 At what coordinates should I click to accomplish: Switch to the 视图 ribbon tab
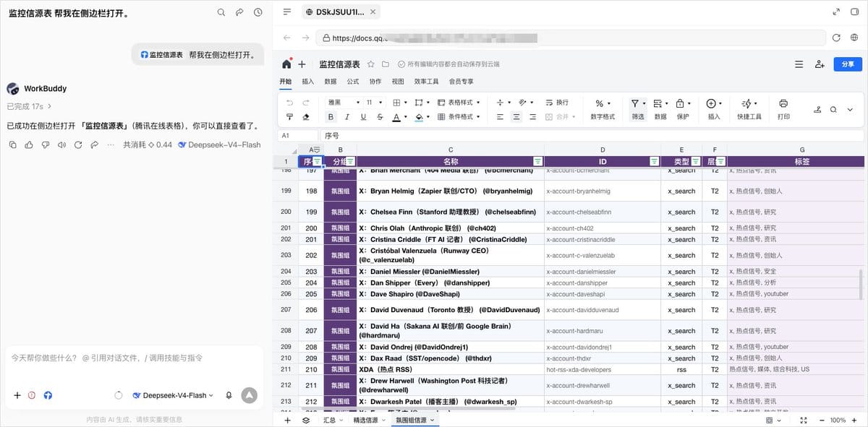398,82
